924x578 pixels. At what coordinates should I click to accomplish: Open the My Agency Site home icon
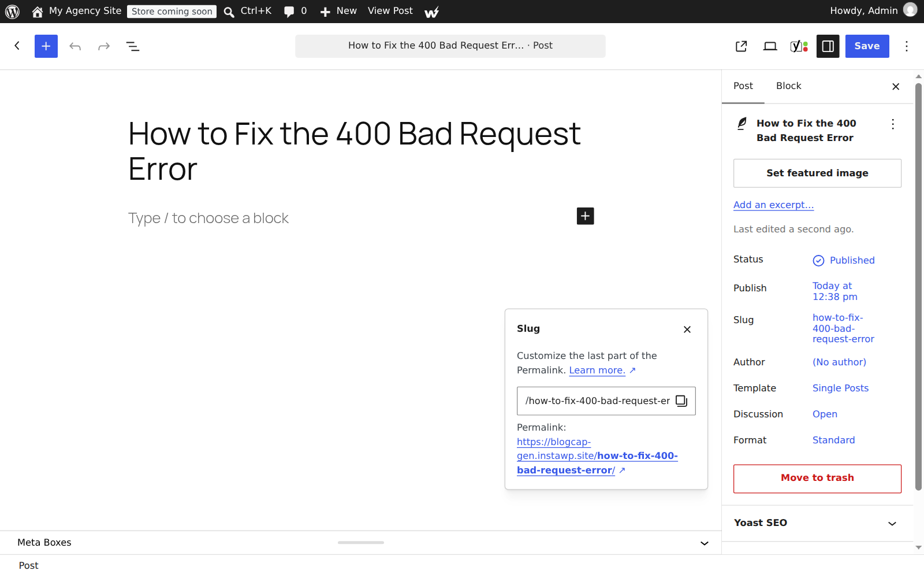[38, 12]
